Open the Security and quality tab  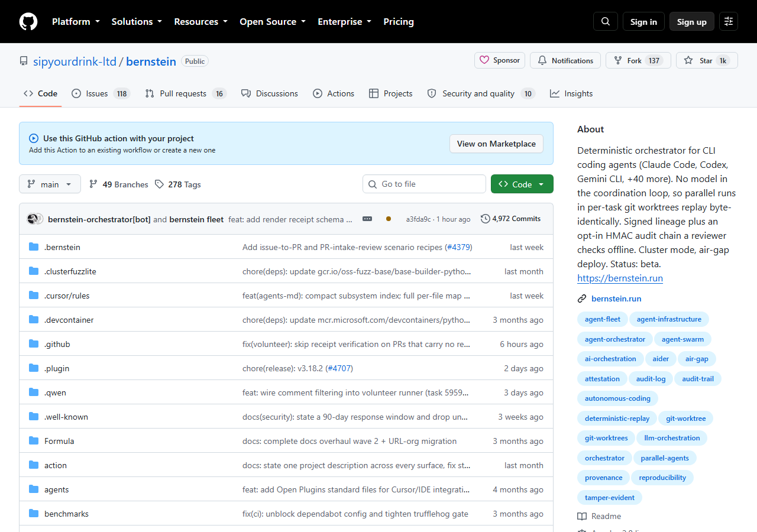tap(481, 93)
